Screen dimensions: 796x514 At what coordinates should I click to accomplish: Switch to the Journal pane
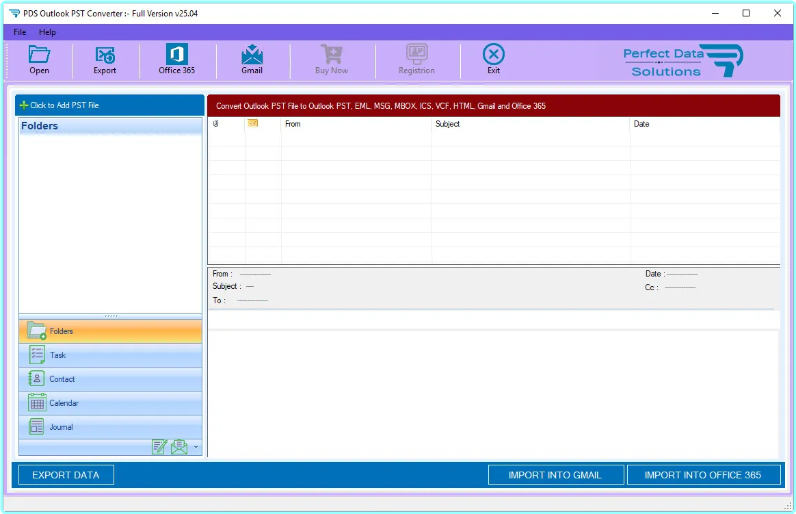(x=111, y=427)
